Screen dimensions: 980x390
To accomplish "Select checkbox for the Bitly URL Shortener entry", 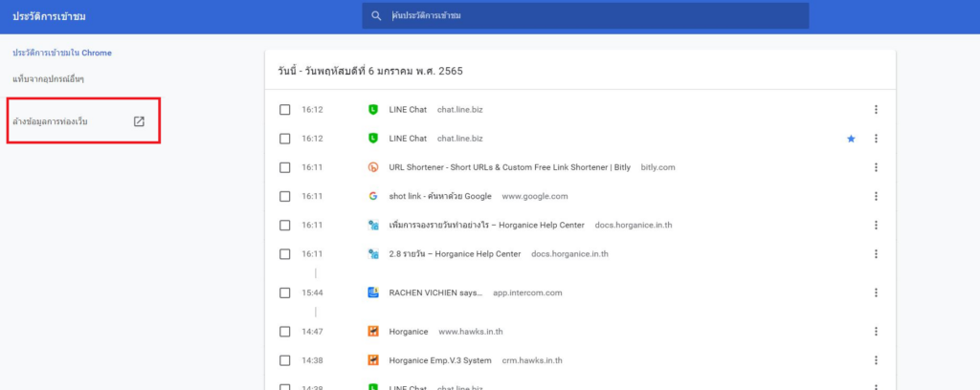I will click(x=285, y=167).
